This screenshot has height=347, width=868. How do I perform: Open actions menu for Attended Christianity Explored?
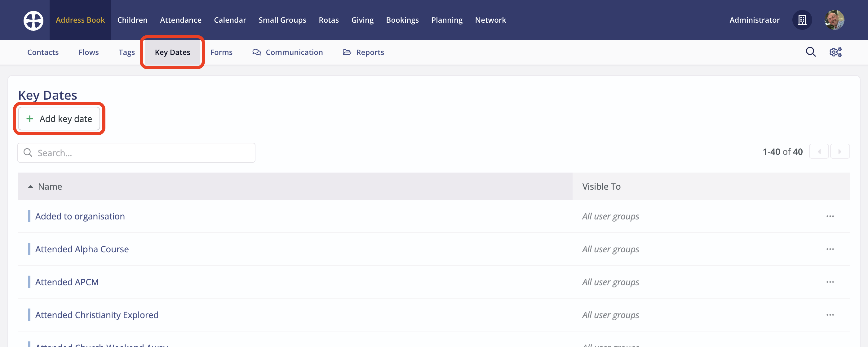[830, 315]
